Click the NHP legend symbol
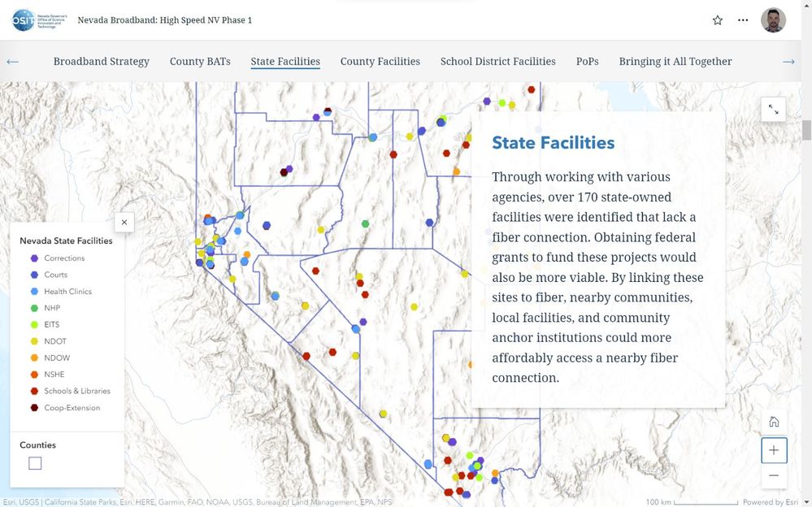This screenshot has height=507, width=812. pos(34,308)
